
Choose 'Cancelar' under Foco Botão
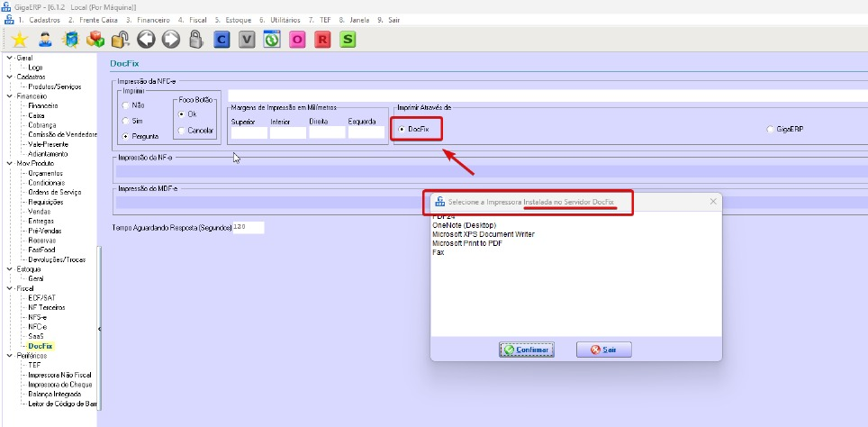pos(182,131)
